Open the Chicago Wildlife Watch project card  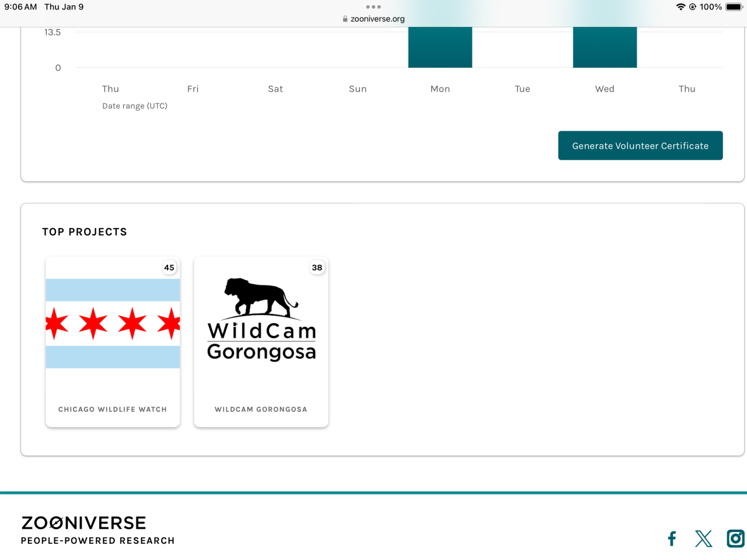(113, 342)
